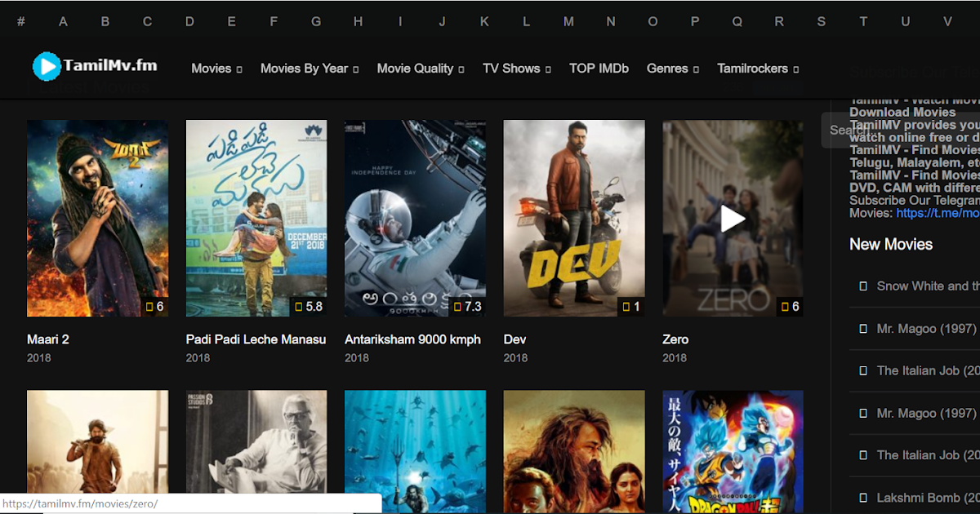Open the Genres dropdown

[x=673, y=69]
